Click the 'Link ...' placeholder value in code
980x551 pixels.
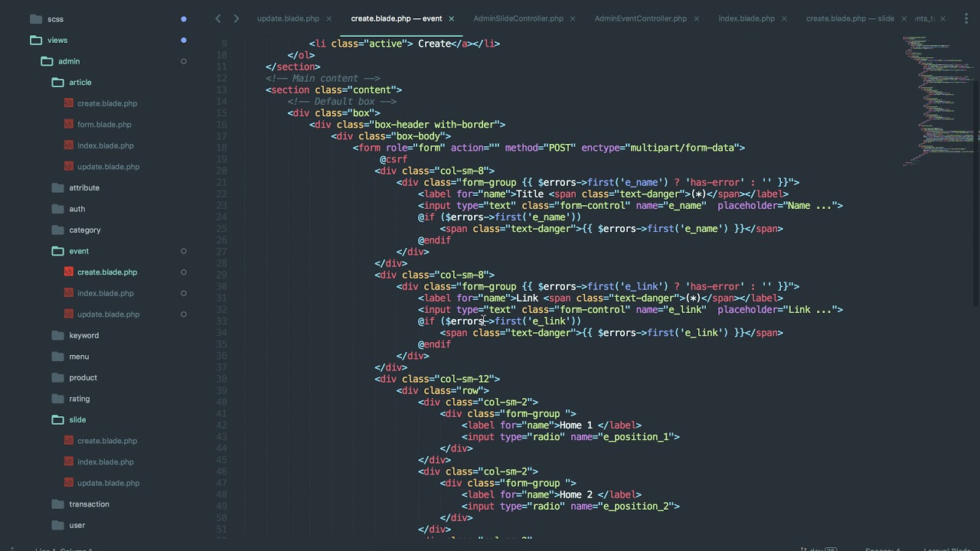tap(810, 309)
